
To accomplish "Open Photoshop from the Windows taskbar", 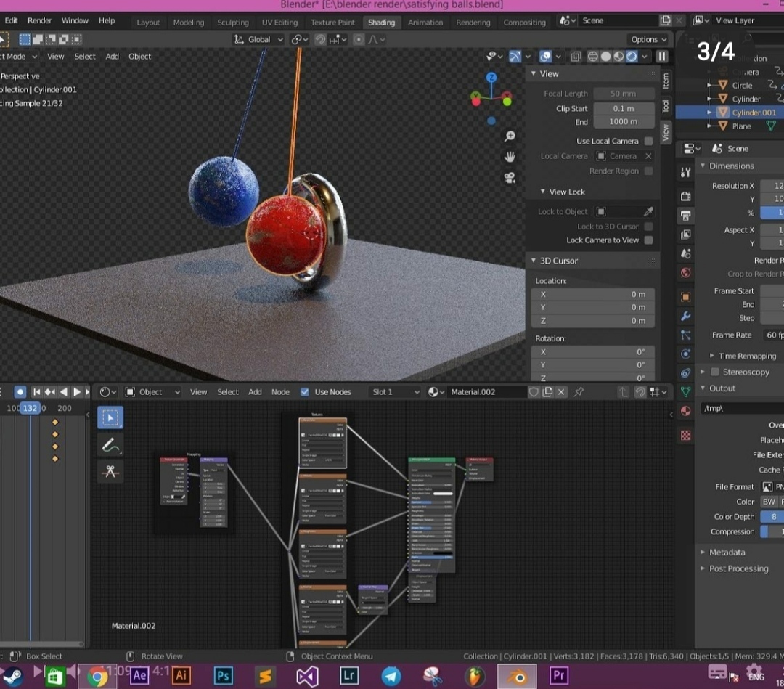I will [x=223, y=676].
